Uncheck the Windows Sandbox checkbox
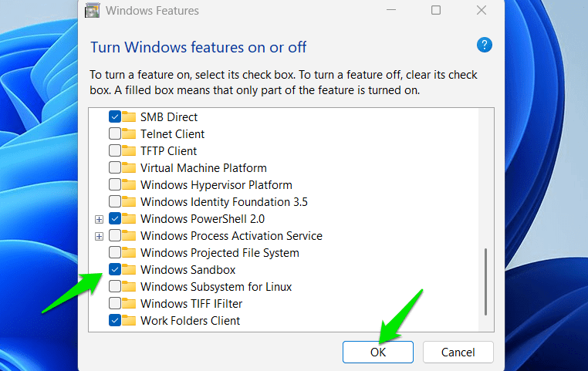 point(115,270)
